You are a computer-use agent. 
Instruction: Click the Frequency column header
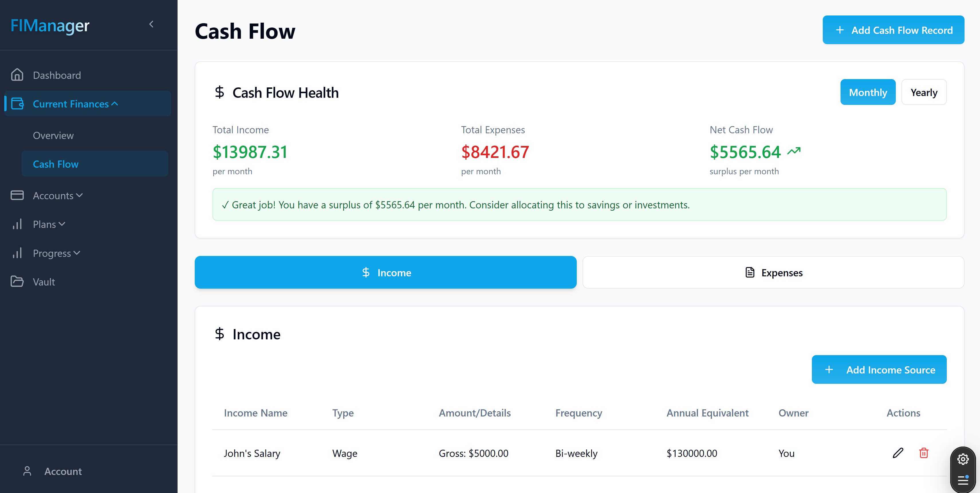(579, 413)
